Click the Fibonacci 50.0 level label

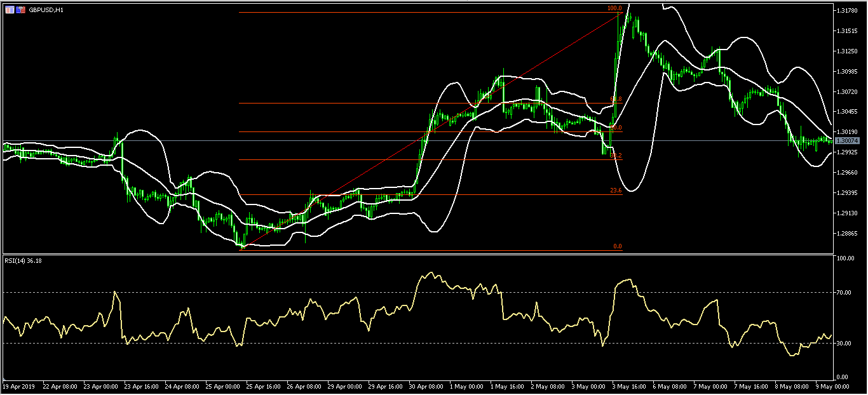coord(616,128)
